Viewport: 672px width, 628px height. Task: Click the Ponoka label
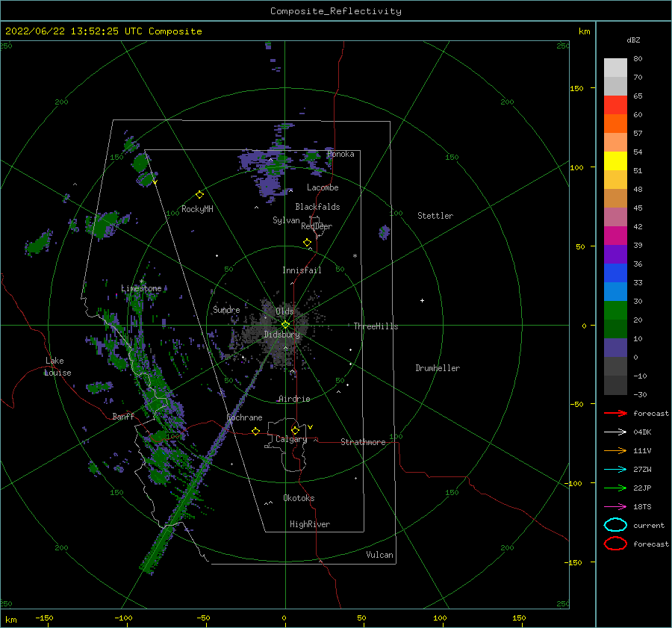pos(340,154)
